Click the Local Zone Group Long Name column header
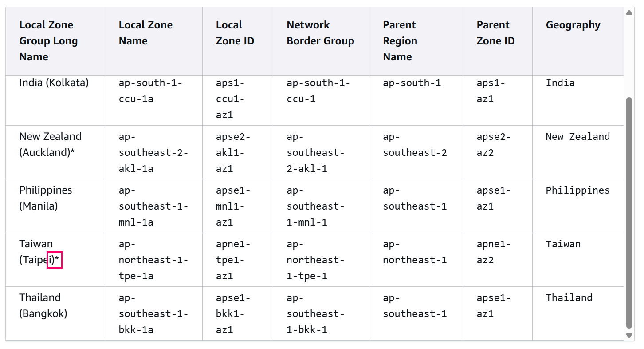Viewport: 644px width, 349px height. pos(49,40)
